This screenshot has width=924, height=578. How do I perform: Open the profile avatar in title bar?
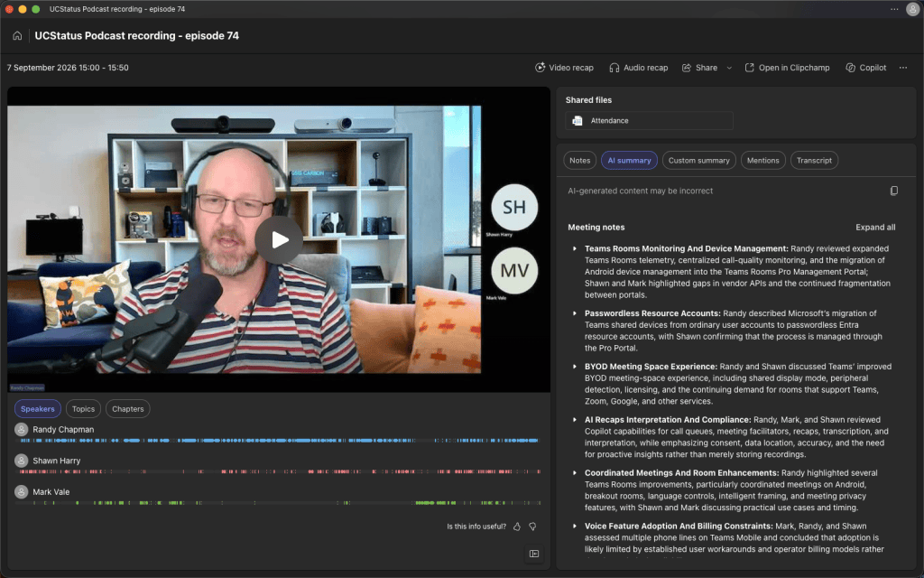pyautogui.click(x=911, y=9)
